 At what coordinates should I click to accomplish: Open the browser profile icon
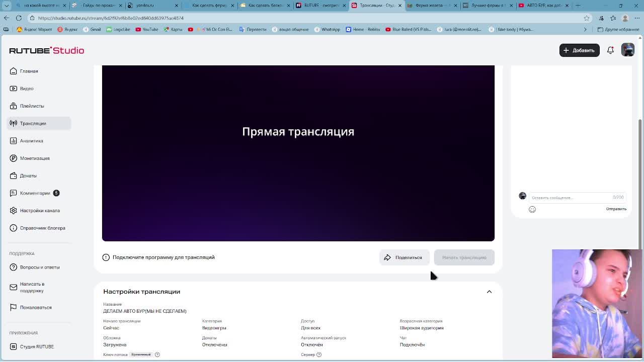625,18
